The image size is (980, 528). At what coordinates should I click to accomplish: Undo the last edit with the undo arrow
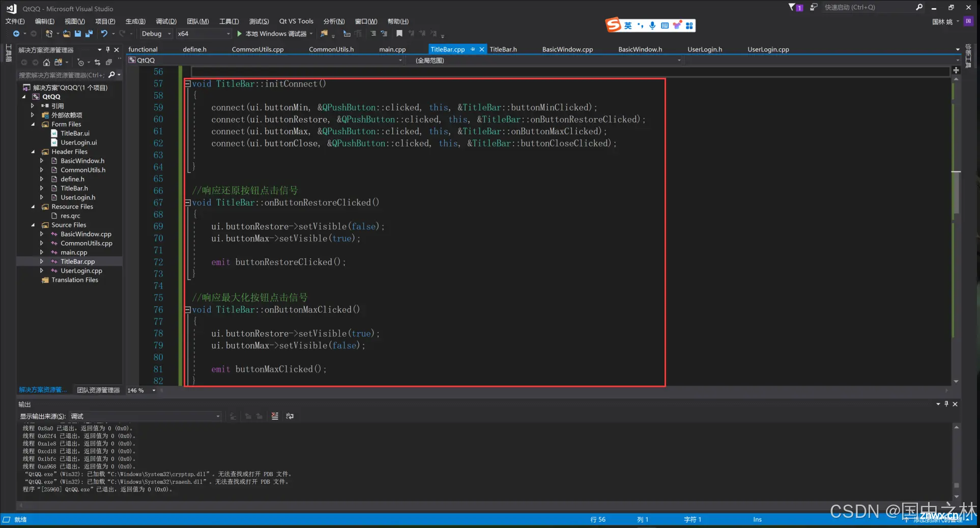click(x=104, y=34)
